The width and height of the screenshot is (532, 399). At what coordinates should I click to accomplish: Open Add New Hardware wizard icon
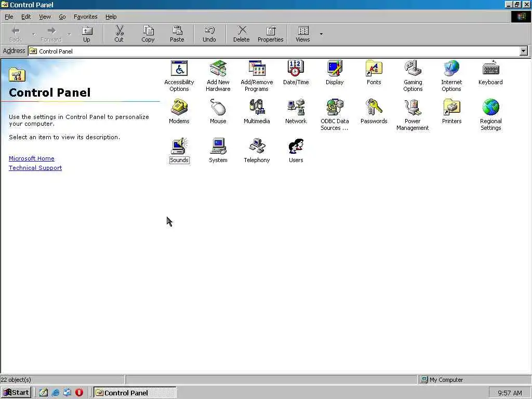[x=218, y=69]
